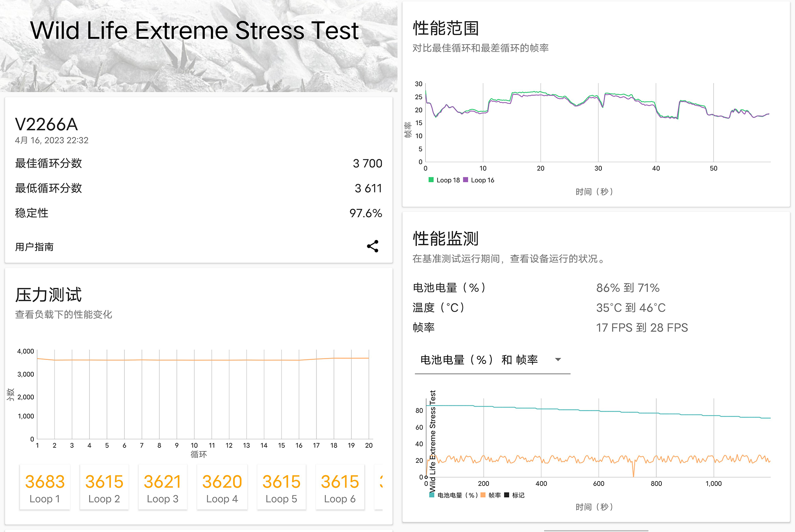Click the 最佳循环分数 value of 3700
795x532 pixels.
pyautogui.click(x=368, y=163)
